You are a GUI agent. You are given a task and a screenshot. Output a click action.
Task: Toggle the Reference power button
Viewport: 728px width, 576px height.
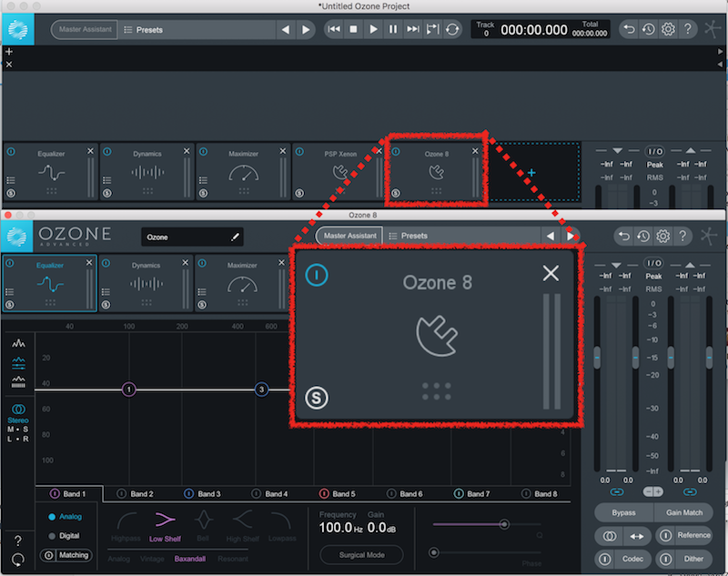pyautogui.click(x=665, y=536)
